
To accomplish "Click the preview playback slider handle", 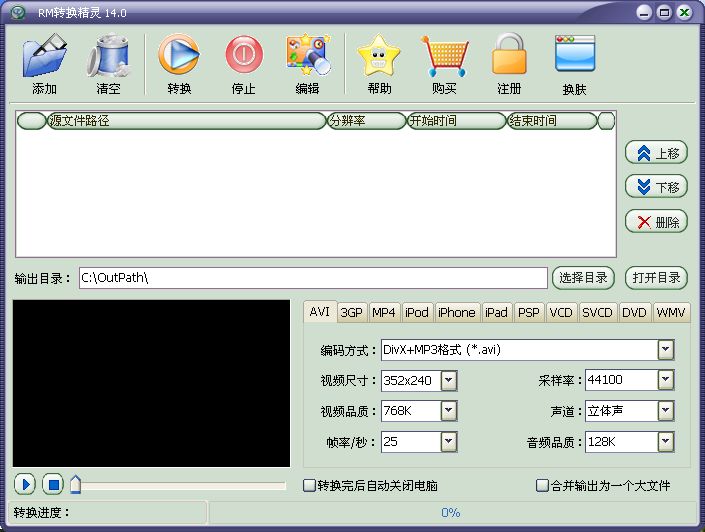I will pyautogui.click(x=75, y=485).
